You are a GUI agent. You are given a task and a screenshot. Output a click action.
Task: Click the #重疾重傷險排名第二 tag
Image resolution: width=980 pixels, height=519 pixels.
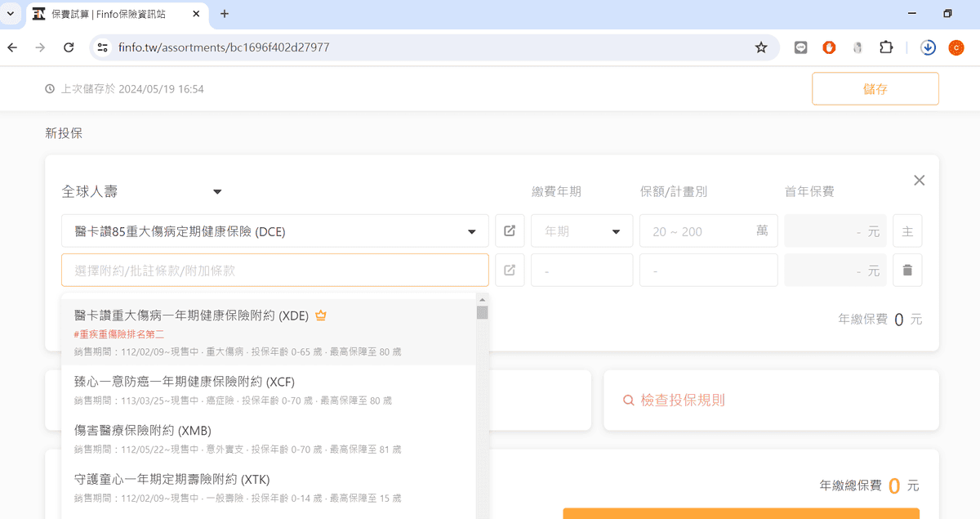119,334
